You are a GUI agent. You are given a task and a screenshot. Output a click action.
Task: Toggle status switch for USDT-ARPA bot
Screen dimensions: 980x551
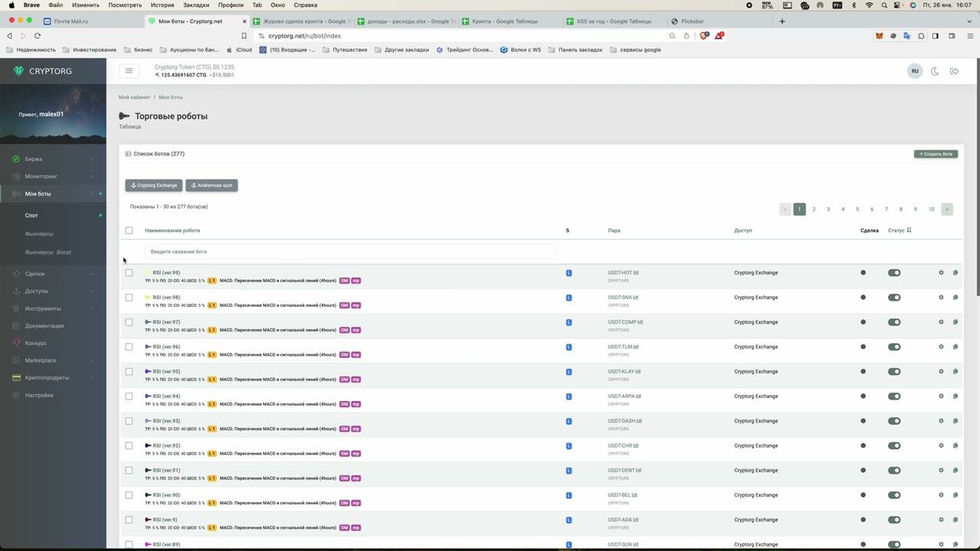pos(893,396)
